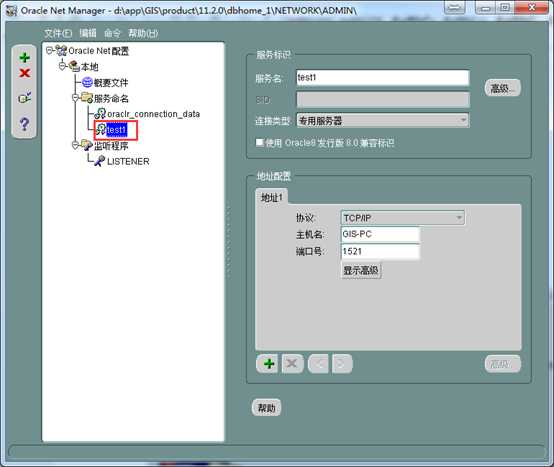
Task: Select the 监听程序 tree item label
Action: tap(111, 146)
